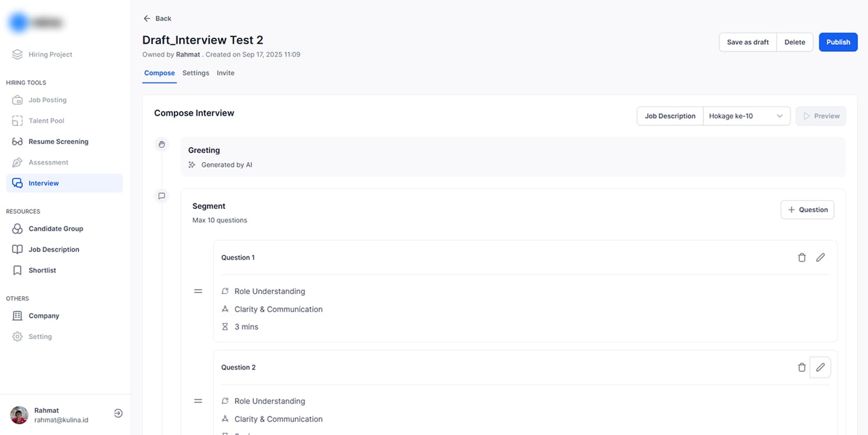Switch to the Settings tab

click(195, 73)
